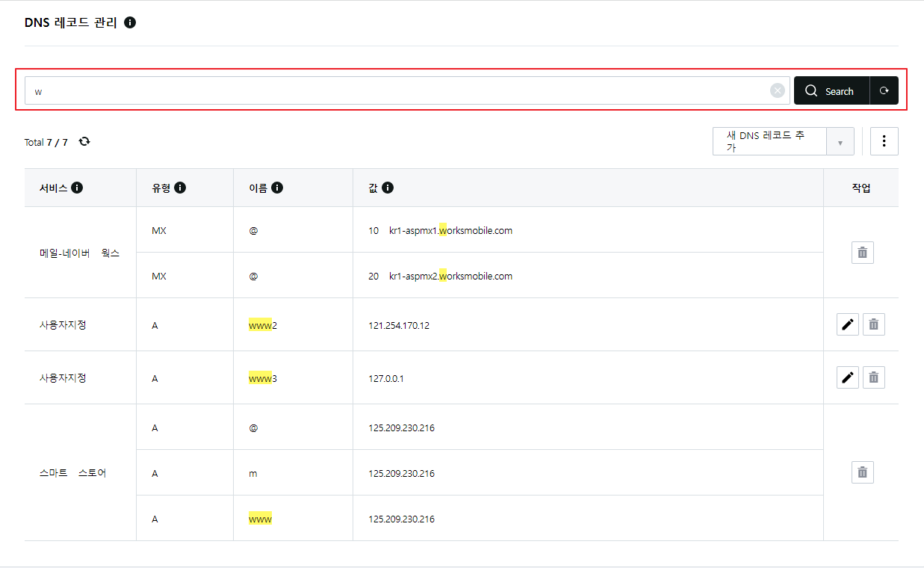Click the kr1-aspmx1.worksmobile.com value cell

(x=450, y=230)
